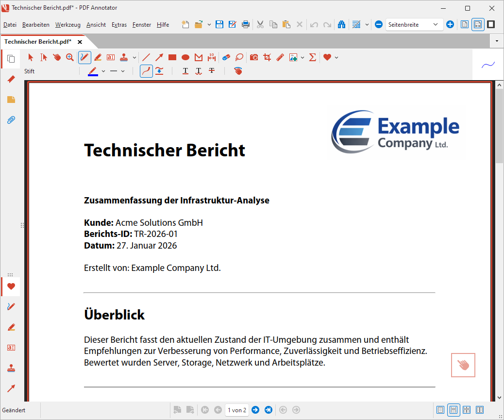
Task: Expand the pen color dropdown arrow
Action: click(x=103, y=71)
